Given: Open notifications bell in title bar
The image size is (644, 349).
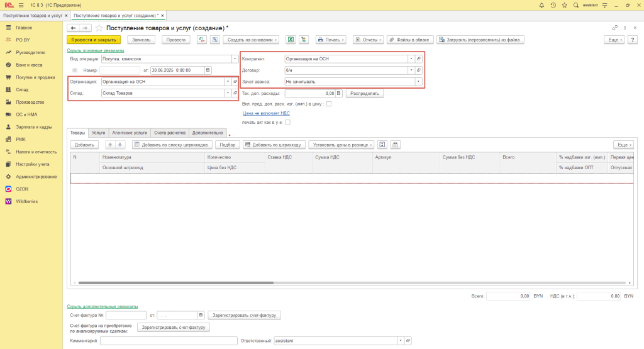Looking at the screenshot, I should click(541, 5).
